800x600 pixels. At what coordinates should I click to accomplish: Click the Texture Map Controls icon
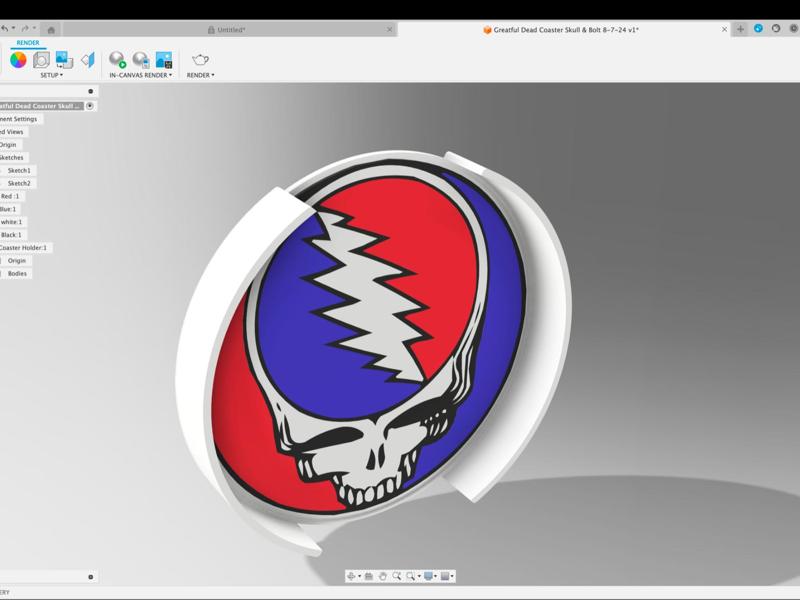click(x=88, y=60)
